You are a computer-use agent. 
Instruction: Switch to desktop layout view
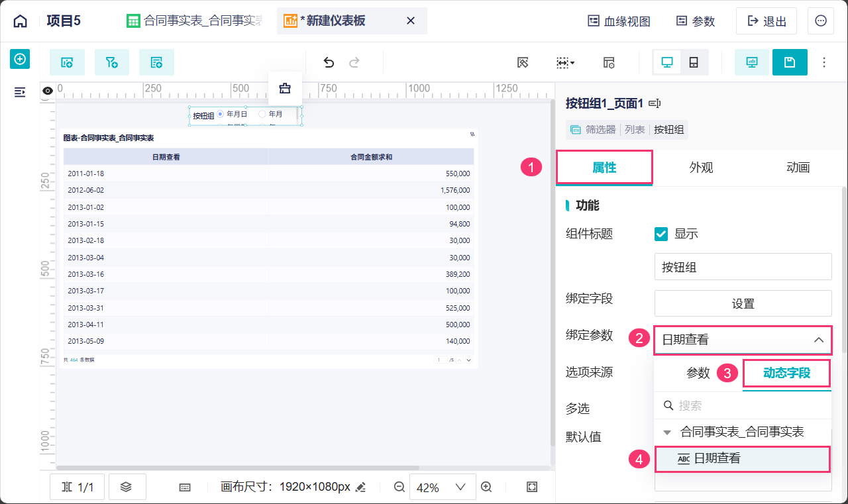(667, 62)
